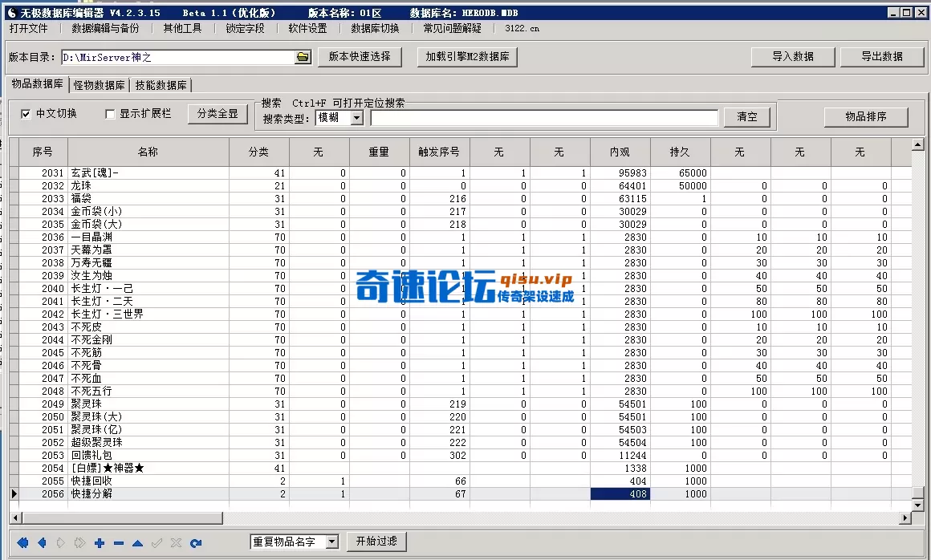
Task: Post edit with checkmark icon
Action: click(x=157, y=543)
